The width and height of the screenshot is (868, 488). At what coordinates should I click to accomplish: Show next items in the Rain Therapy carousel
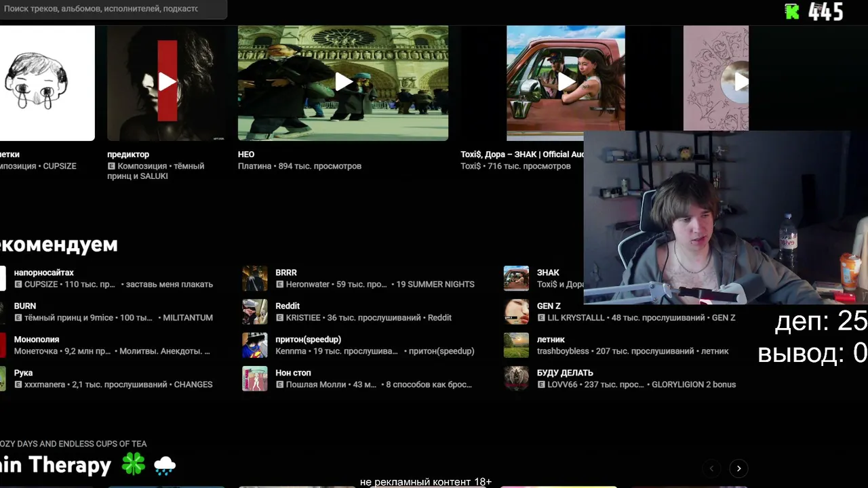coord(738,468)
